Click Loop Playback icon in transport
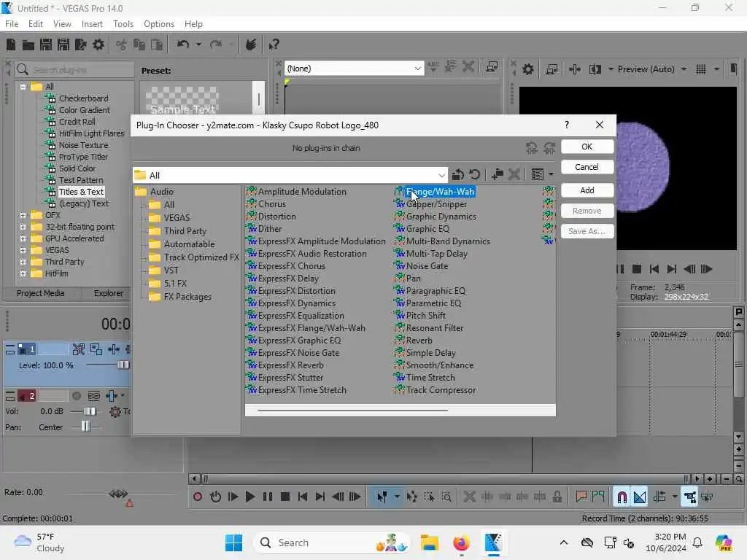The width and height of the screenshot is (747, 560). point(215,497)
